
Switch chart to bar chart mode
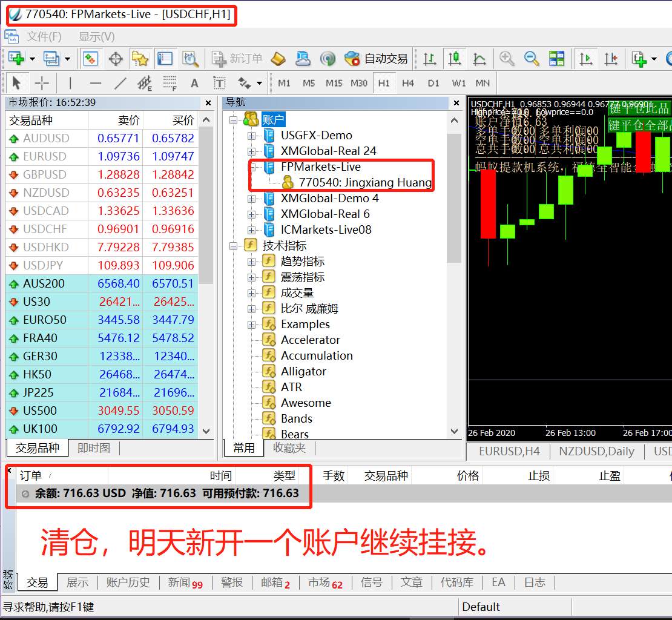(x=429, y=58)
